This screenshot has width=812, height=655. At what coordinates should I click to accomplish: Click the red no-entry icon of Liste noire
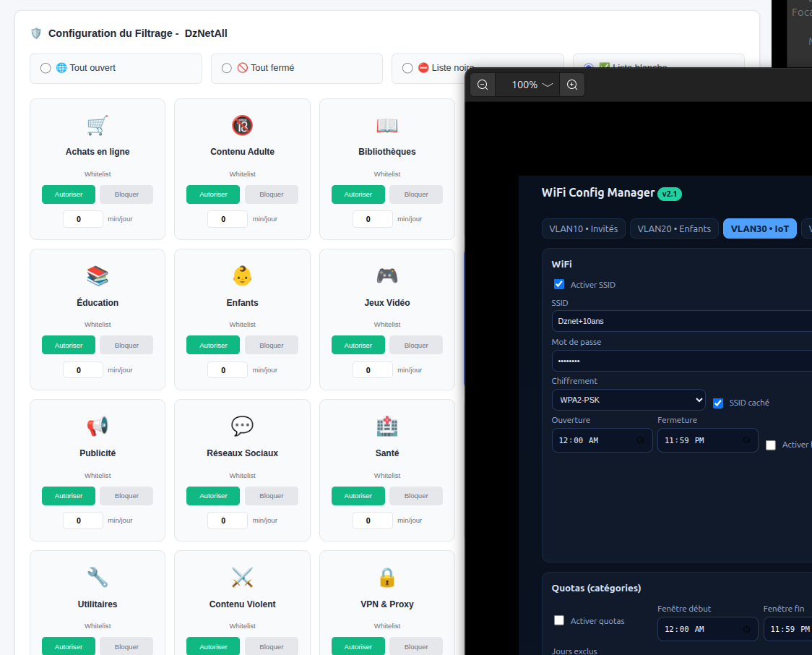pos(423,68)
